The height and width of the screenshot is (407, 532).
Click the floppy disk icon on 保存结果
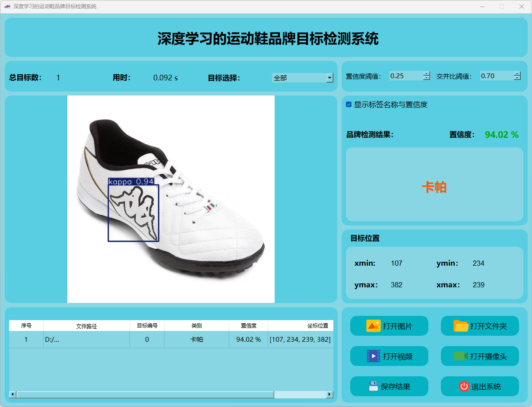click(374, 386)
